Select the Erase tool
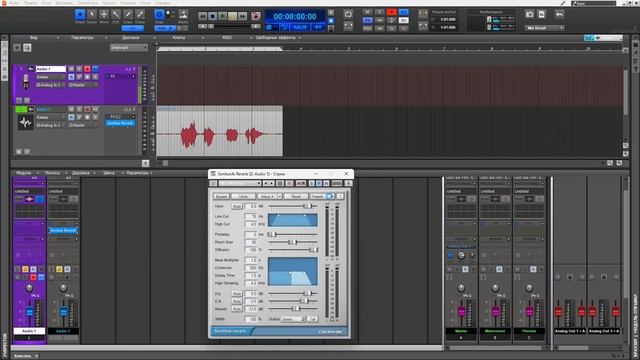Viewport: 640px width, 360px height. [140, 15]
